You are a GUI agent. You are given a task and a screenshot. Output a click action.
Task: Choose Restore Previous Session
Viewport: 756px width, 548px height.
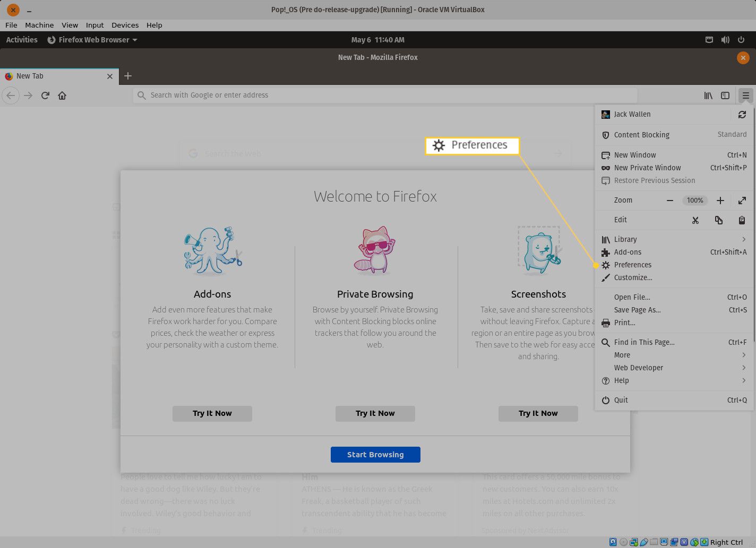[x=674, y=180]
